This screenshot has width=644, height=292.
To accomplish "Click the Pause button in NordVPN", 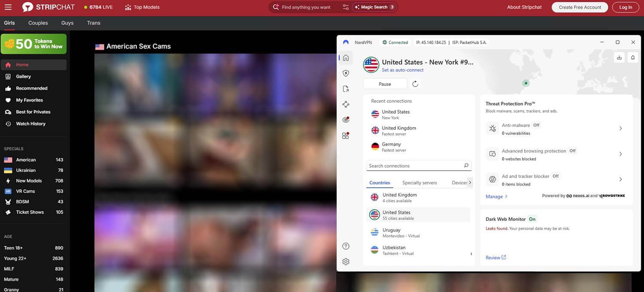I will tap(385, 84).
